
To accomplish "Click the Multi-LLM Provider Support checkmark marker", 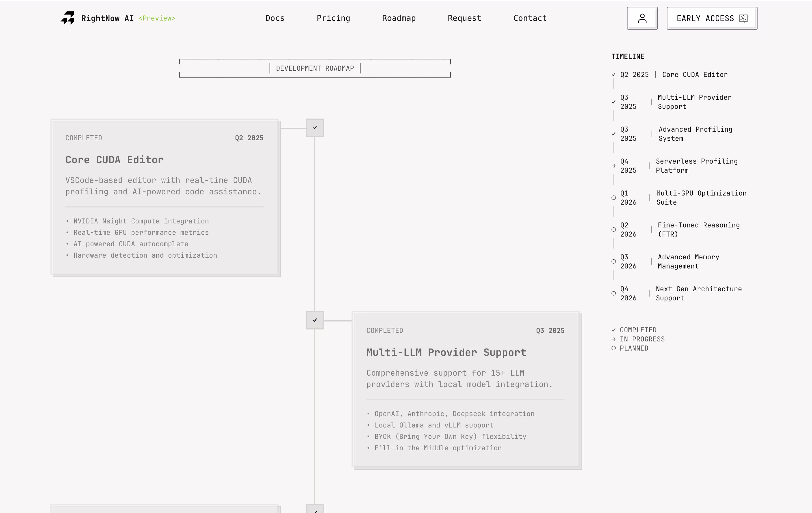I will point(315,320).
